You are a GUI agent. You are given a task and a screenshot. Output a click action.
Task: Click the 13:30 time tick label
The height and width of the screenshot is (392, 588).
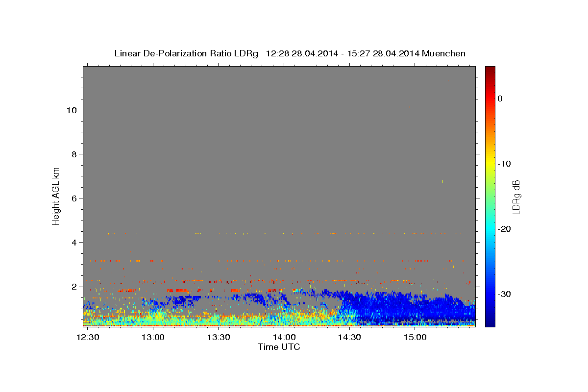[x=219, y=338]
